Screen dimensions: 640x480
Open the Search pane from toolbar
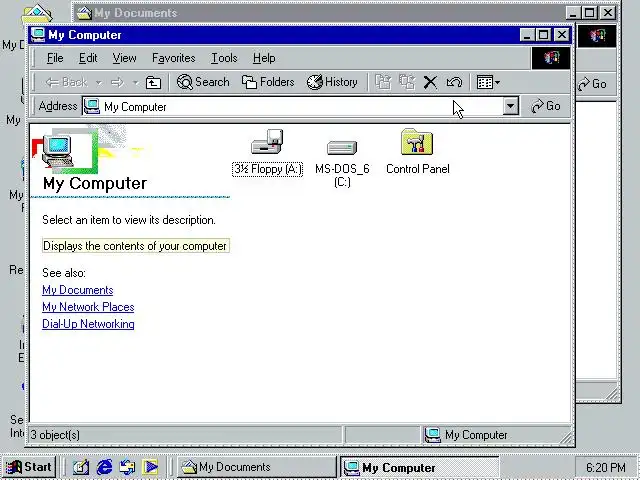point(203,82)
